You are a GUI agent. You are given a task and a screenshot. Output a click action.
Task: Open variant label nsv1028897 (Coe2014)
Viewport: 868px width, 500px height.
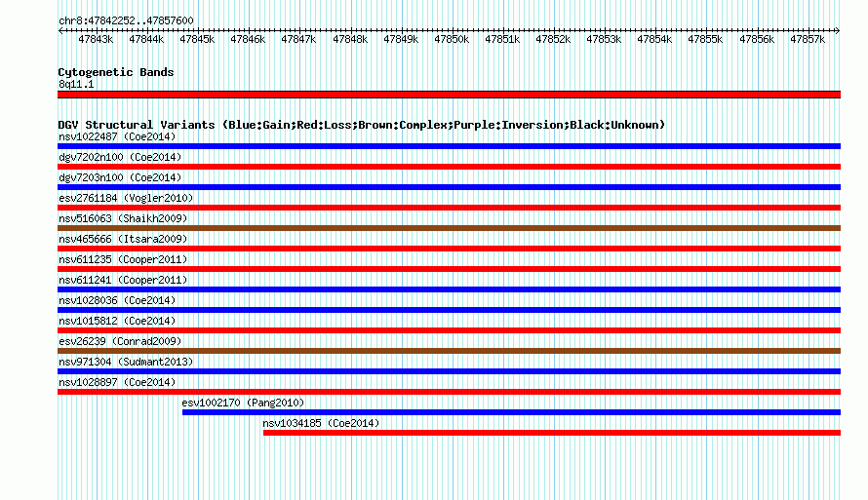coord(117,382)
